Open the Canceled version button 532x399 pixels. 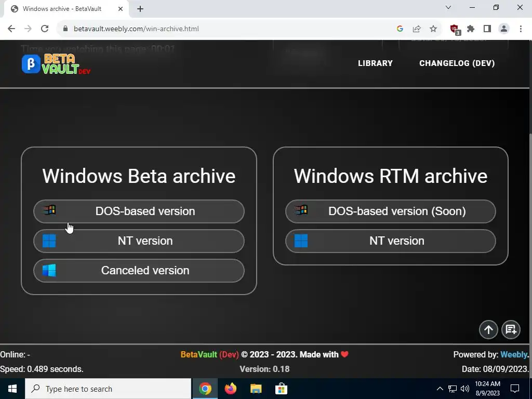pos(139,270)
